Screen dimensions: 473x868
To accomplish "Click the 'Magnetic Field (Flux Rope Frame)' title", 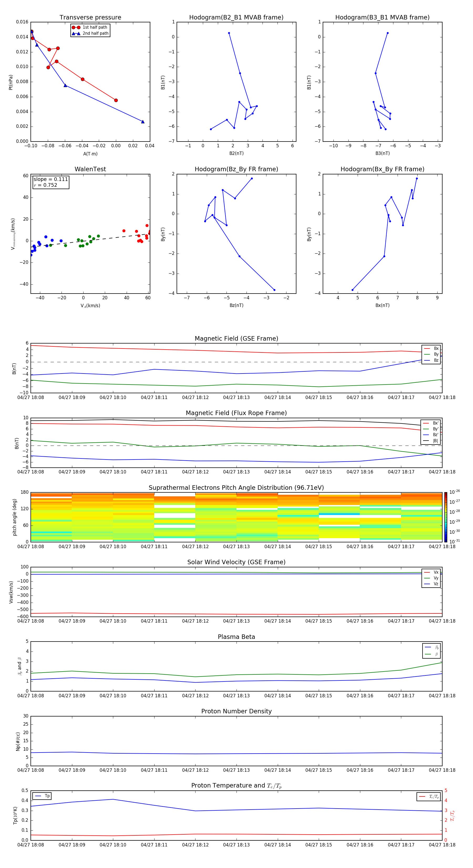I will coord(236,413).
